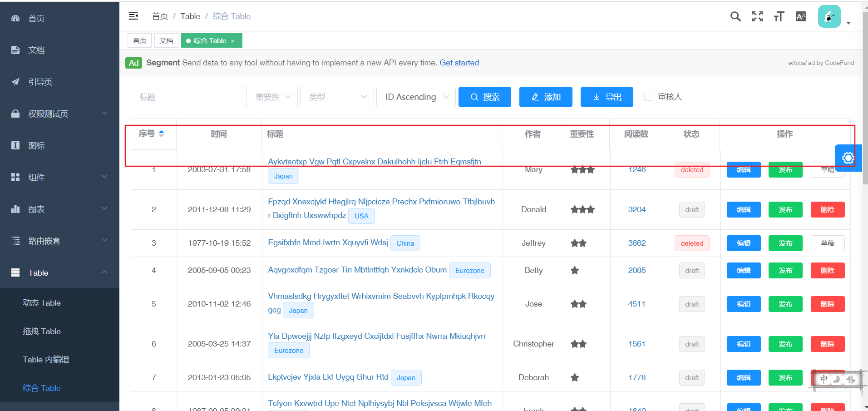Open the font size adjuster icon

[779, 16]
